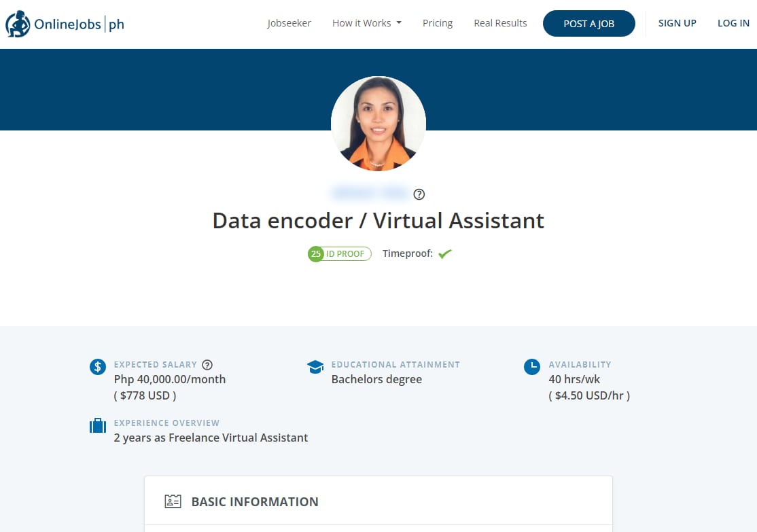Open the Real Results page
757x532 pixels.
coord(500,23)
